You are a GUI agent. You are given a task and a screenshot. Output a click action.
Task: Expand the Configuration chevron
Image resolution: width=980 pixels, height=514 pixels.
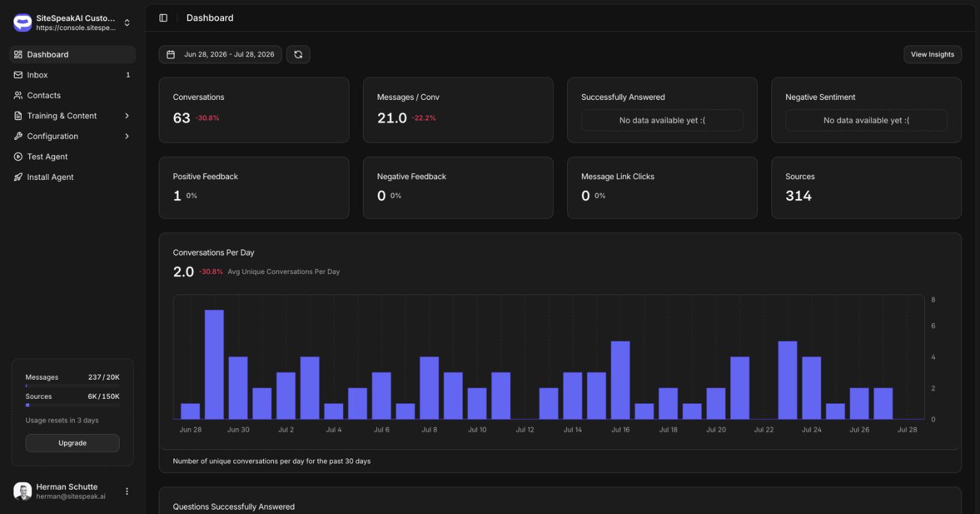click(x=127, y=136)
